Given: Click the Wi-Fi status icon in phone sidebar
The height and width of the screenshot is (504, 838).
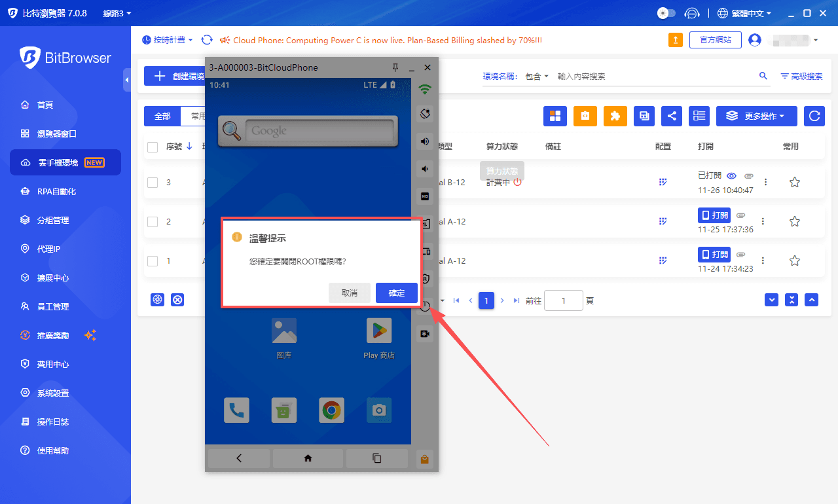Looking at the screenshot, I should tap(424, 88).
